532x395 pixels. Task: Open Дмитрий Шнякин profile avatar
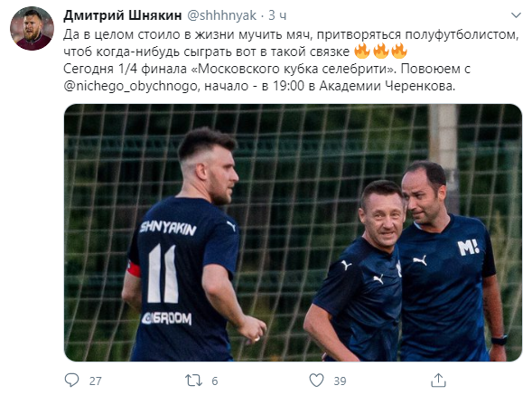[x=32, y=28]
